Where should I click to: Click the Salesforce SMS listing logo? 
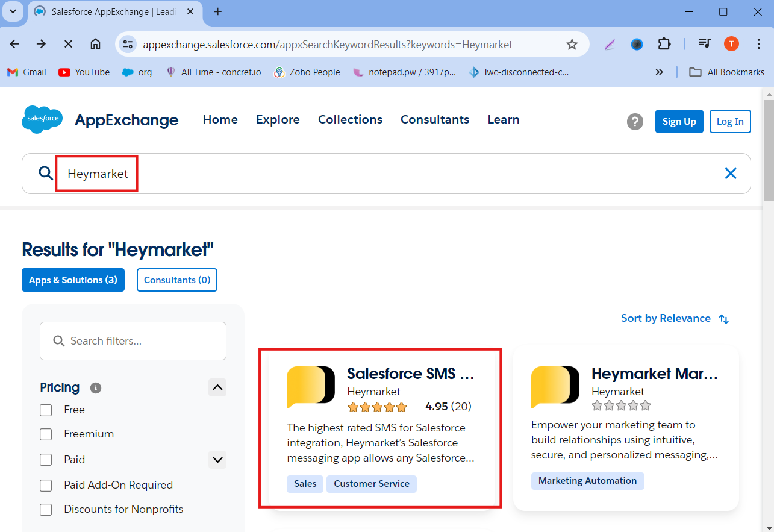310,386
